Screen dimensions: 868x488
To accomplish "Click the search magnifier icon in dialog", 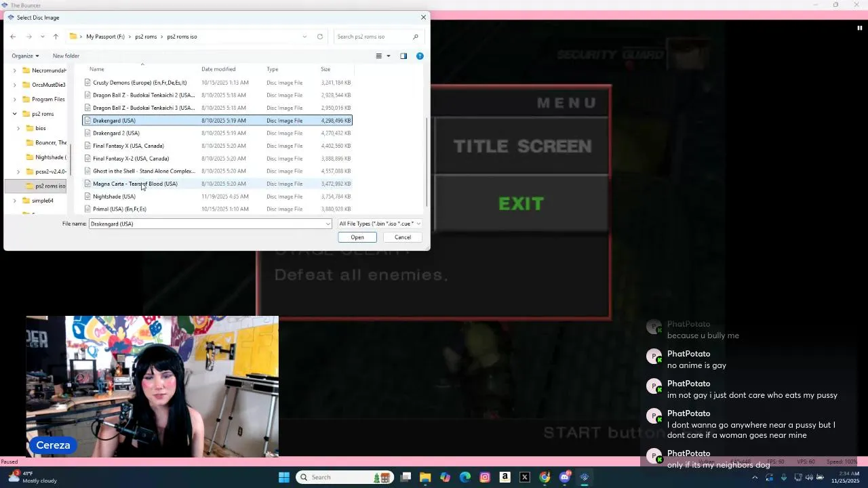I will tap(416, 37).
